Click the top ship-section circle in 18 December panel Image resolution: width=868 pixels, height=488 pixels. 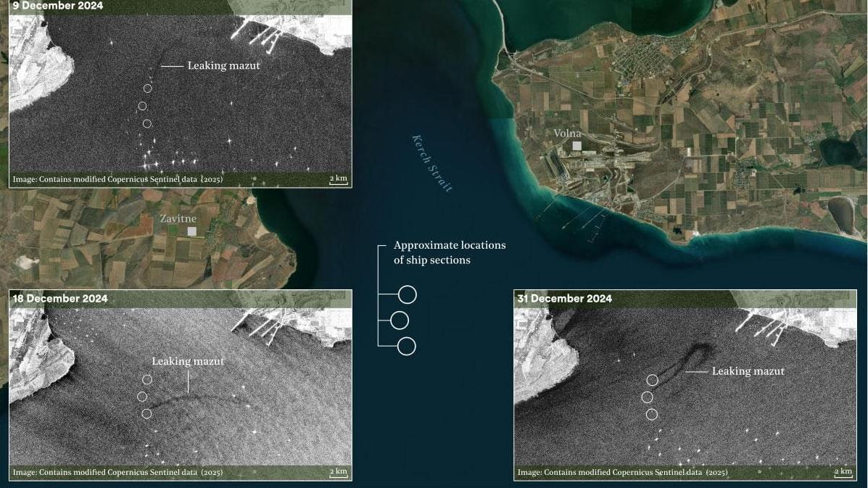(147, 379)
